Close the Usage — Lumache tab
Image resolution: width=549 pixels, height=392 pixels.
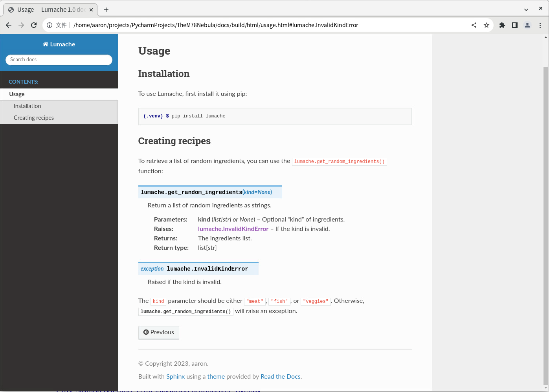pos(91,10)
